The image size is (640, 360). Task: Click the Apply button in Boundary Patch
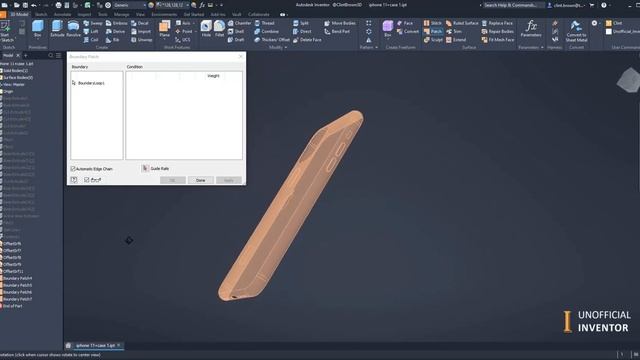pos(229,180)
